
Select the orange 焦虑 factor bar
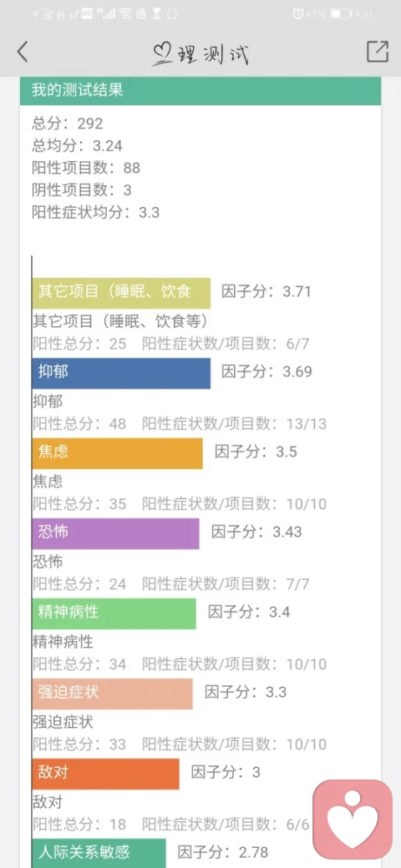point(118,453)
